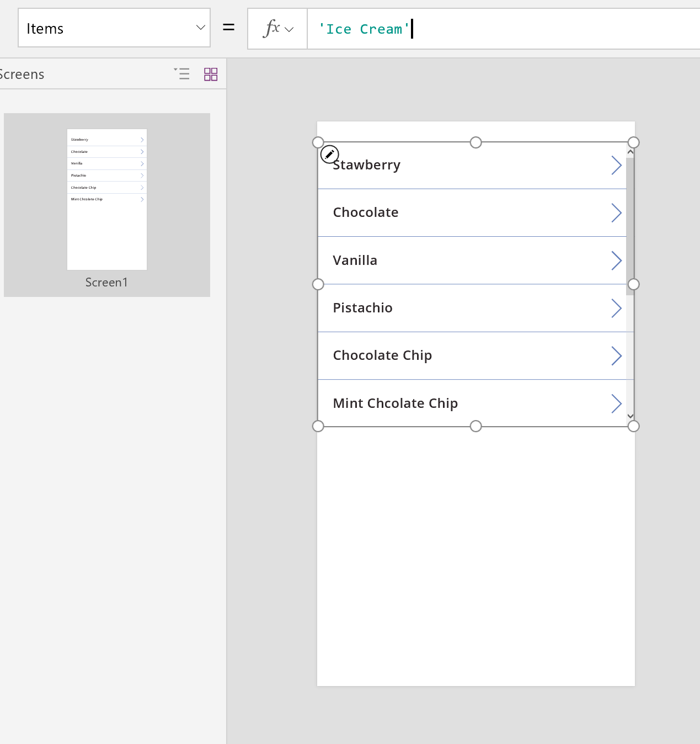Click the Screen1 label
The image size is (700, 744).
tap(106, 283)
